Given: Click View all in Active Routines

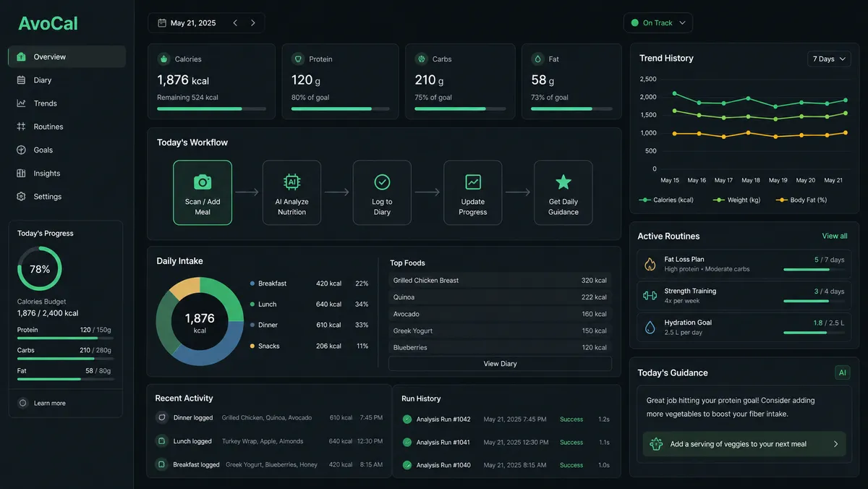Looking at the screenshot, I should tap(835, 236).
